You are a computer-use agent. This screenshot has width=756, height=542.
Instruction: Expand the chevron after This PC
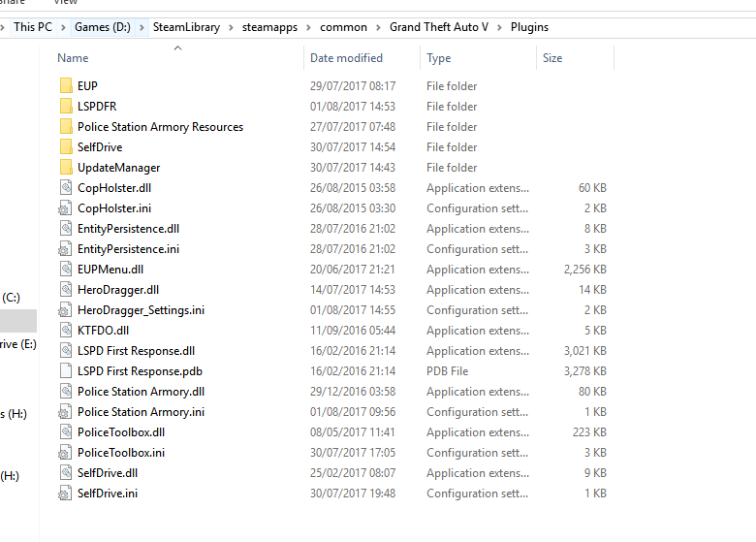pyautogui.click(x=63, y=27)
